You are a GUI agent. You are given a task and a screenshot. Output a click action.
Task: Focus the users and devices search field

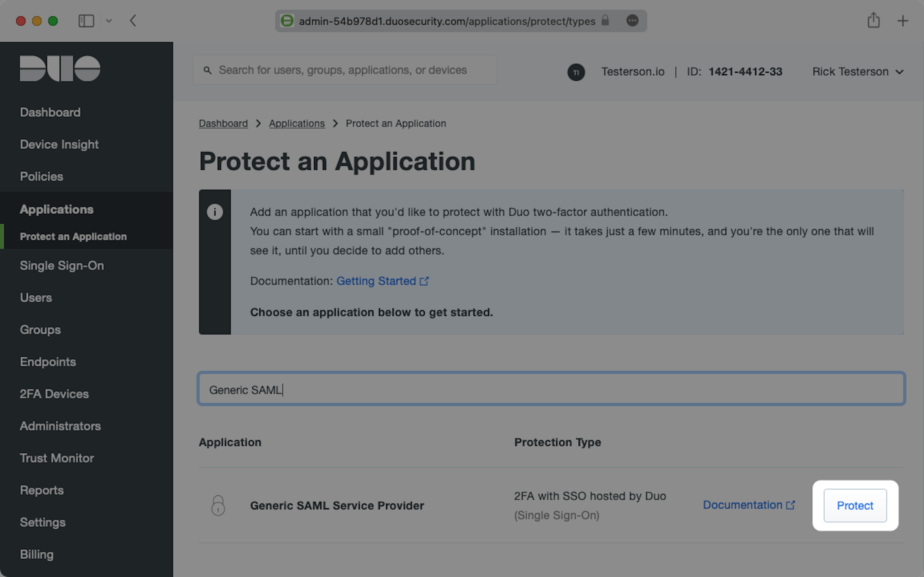click(x=345, y=70)
